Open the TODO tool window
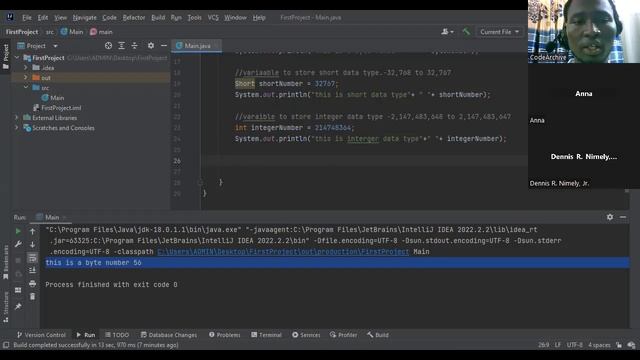Image resolution: width=640 pixels, height=360 pixels. (117, 335)
